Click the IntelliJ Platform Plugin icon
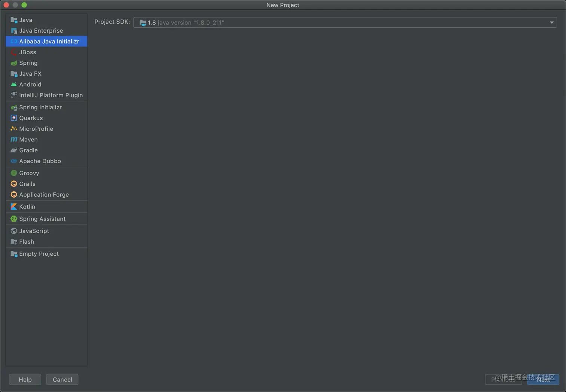 [14, 95]
